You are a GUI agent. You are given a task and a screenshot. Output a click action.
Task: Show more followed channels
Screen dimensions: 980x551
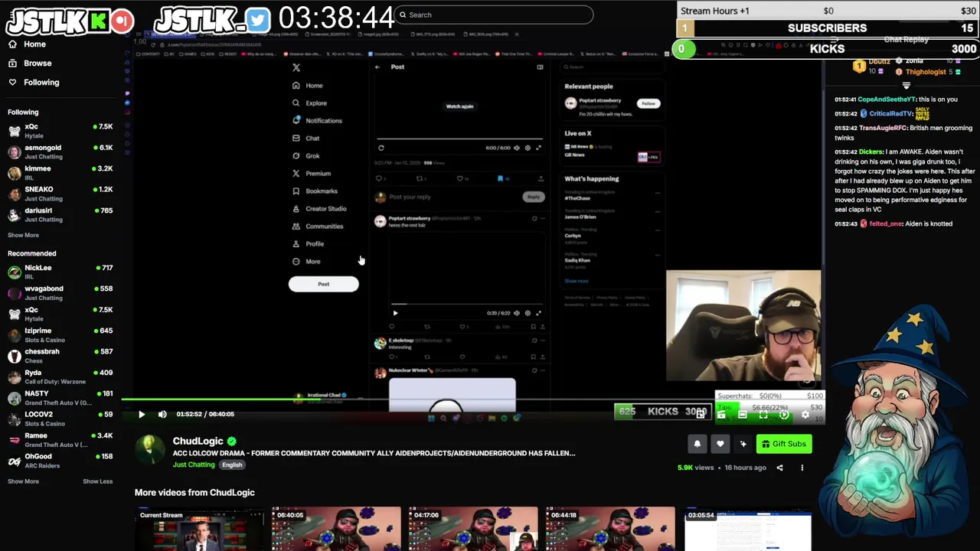pos(23,235)
